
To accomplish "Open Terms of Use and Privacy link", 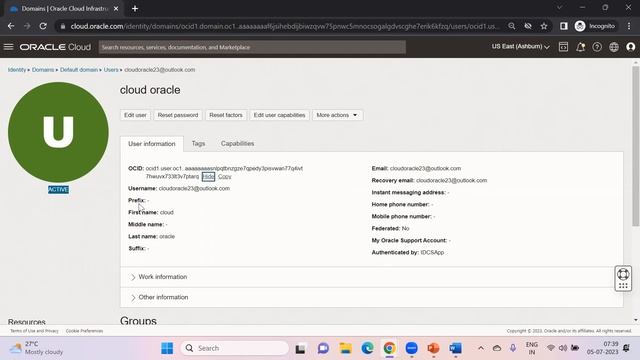I will pyautogui.click(x=34, y=331).
